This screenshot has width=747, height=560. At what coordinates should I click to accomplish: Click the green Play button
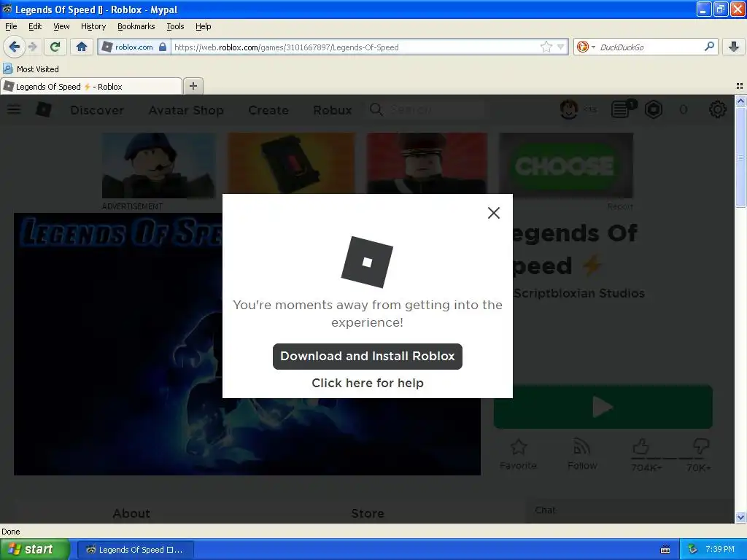pos(603,407)
